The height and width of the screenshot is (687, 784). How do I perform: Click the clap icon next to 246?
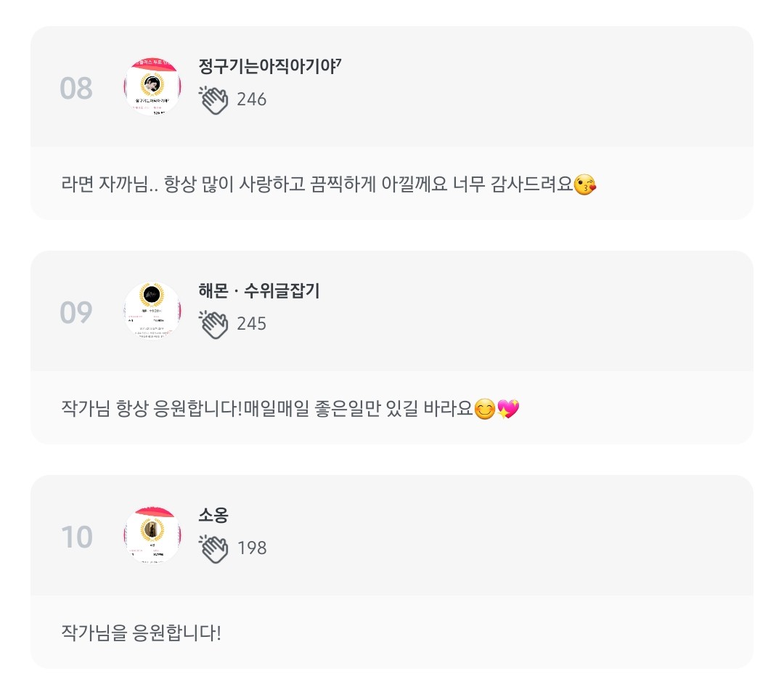coord(213,100)
